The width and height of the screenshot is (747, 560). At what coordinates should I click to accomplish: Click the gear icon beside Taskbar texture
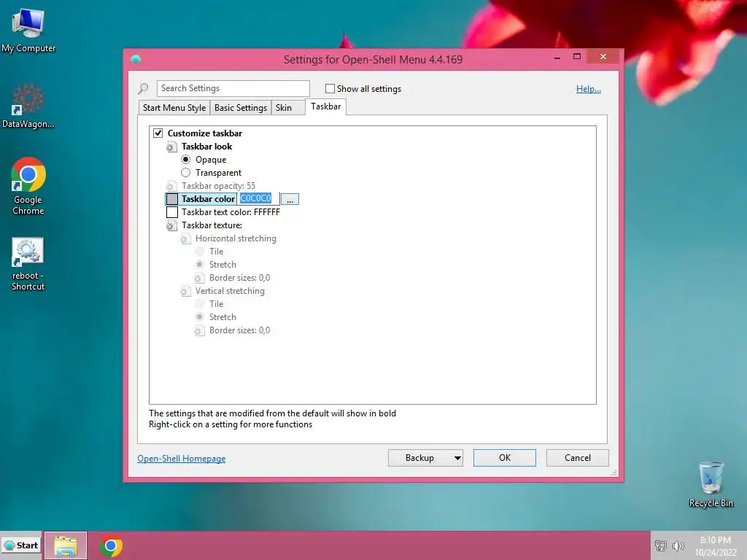tap(171, 225)
